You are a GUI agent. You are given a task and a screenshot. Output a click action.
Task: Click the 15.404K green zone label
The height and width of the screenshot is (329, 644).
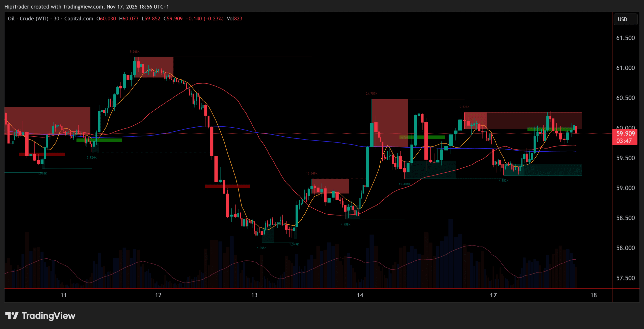(404, 184)
